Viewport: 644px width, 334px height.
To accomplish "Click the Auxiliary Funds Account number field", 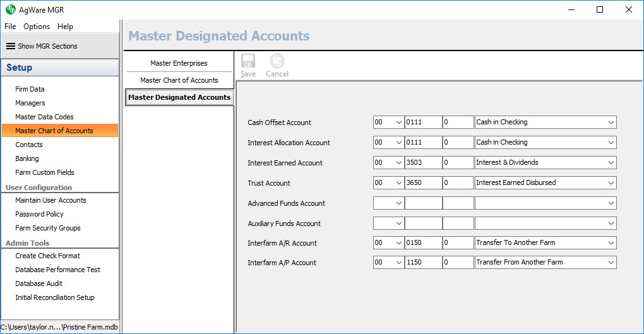I will tap(422, 224).
